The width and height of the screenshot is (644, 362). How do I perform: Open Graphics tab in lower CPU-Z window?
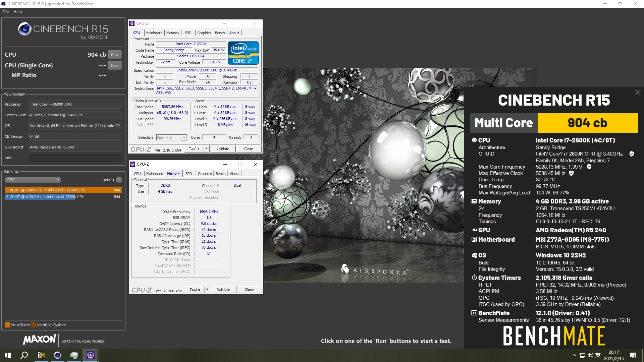205,174
